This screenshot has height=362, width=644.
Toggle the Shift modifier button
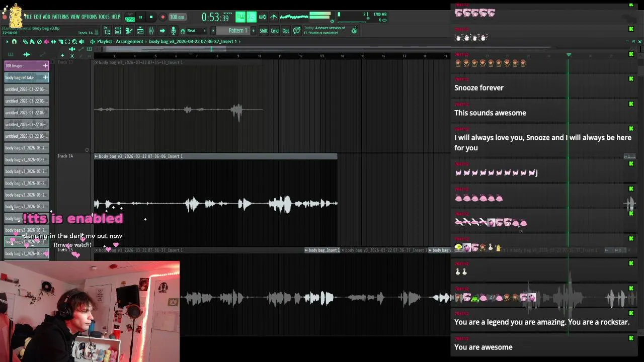264,31
